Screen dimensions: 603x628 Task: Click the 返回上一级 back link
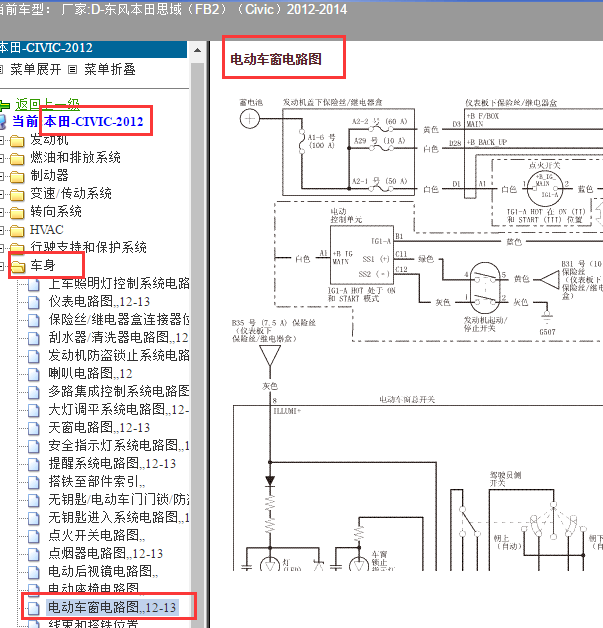tap(47, 104)
